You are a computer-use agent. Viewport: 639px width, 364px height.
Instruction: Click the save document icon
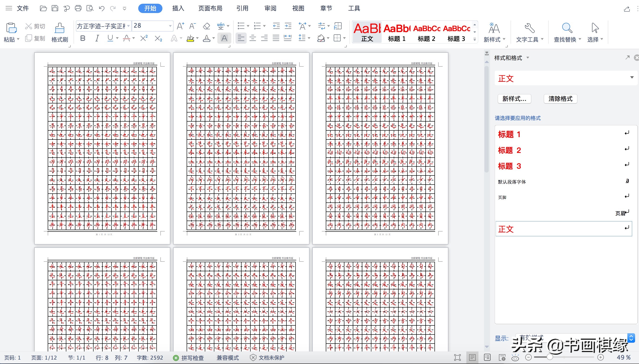click(x=55, y=9)
